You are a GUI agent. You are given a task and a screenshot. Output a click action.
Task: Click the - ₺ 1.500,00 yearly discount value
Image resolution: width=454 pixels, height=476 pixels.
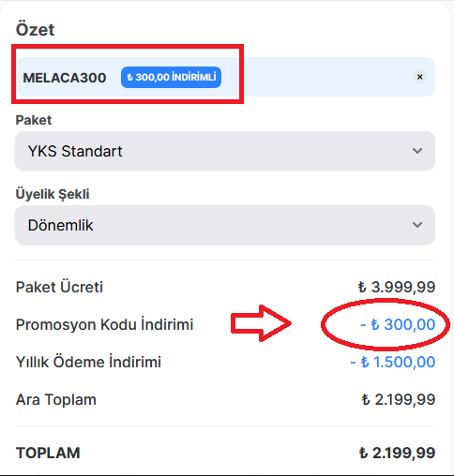click(393, 362)
